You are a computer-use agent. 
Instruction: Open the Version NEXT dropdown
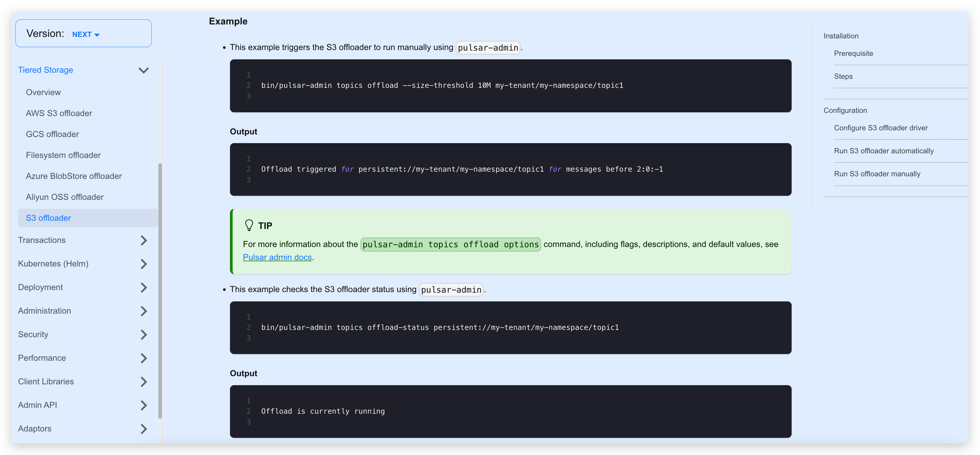(86, 34)
